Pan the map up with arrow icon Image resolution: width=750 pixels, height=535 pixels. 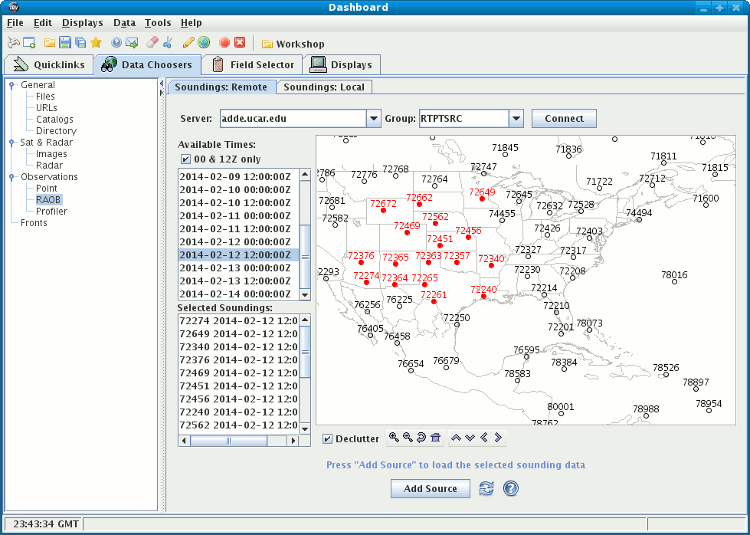[x=456, y=438]
